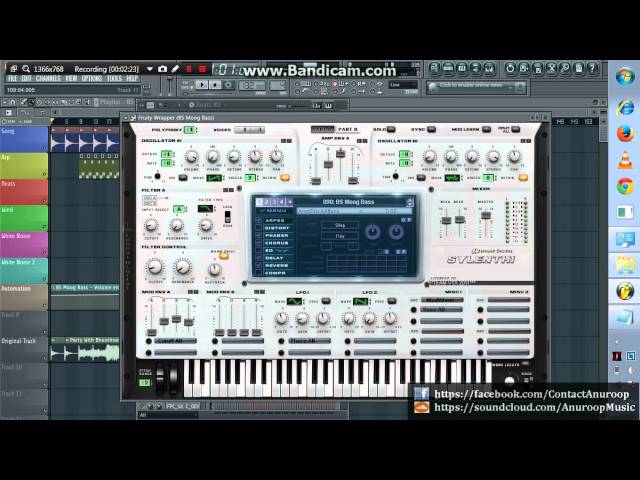Click Oscillator A1 voices value box
640x480 pixels.
pos(250,178)
